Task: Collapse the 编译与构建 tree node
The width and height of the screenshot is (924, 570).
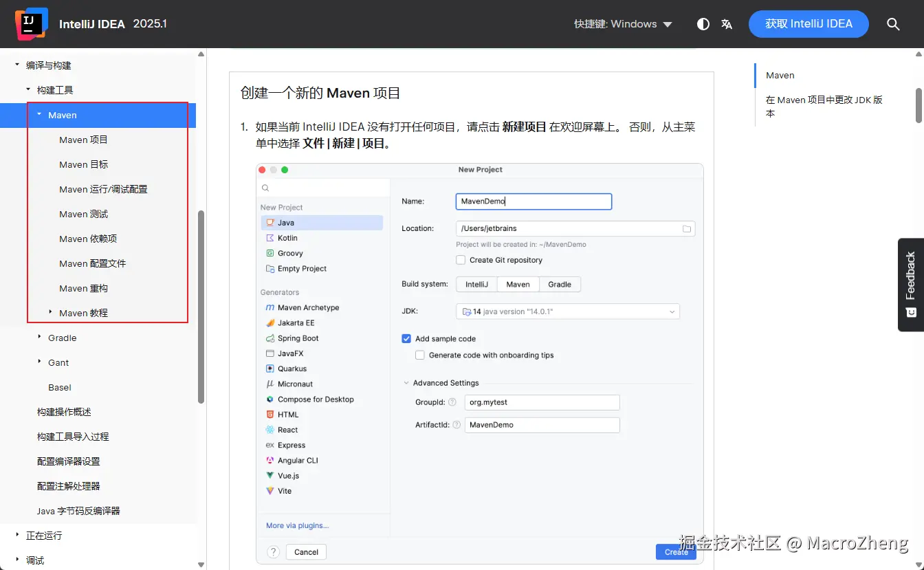Action: tap(17, 65)
